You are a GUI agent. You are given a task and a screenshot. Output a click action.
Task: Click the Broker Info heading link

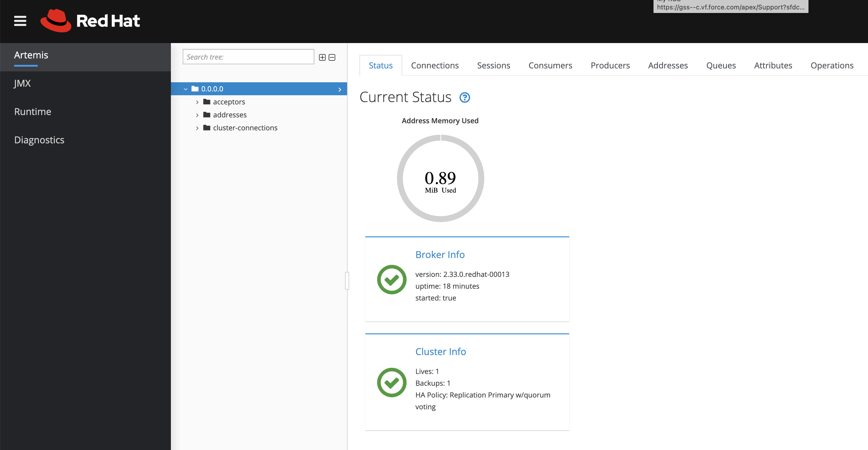click(440, 254)
